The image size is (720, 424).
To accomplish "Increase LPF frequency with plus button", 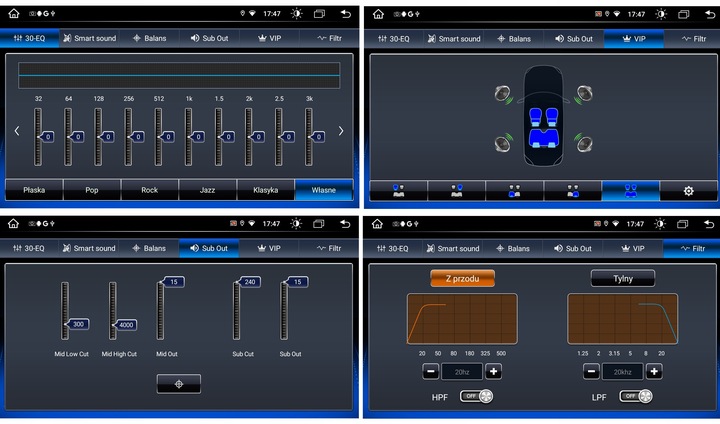I will [x=654, y=371].
